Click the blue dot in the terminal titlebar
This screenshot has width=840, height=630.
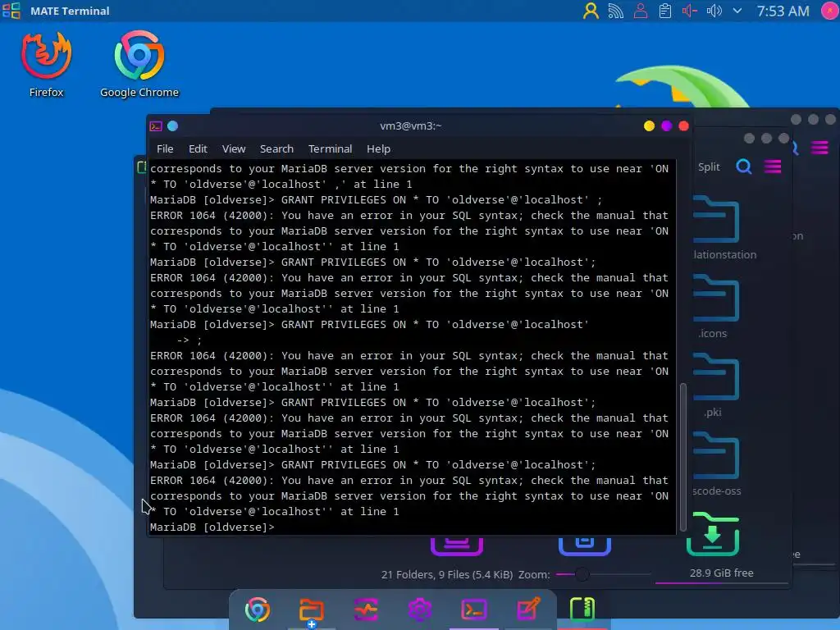click(172, 126)
